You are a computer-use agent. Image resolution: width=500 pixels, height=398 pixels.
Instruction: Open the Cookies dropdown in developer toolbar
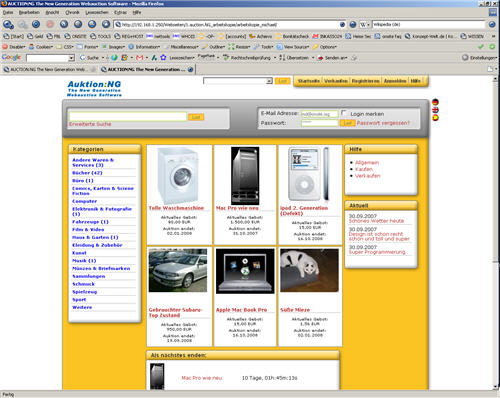click(41, 47)
